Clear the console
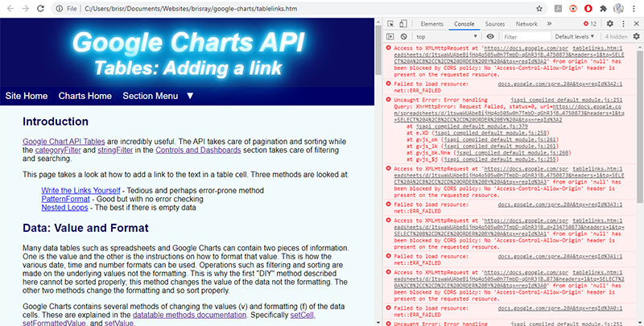This screenshot has width=644, height=326. (404, 36)
